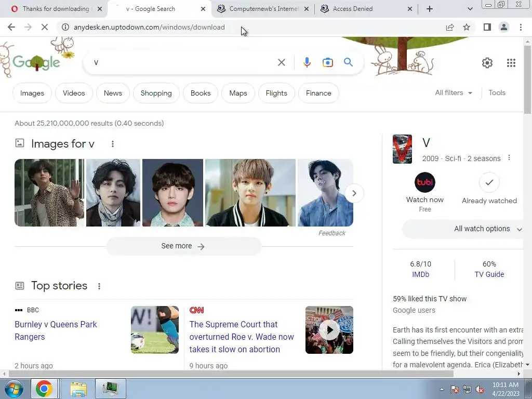Viewport: 532px width, 399px height.
Task: Open the IMDb rating link
Action: coord(420,274)
